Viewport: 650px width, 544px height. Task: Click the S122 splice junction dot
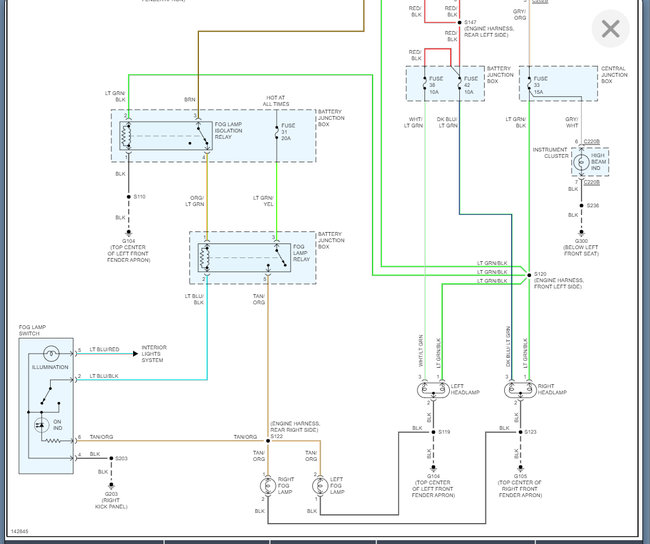point(268,440)
